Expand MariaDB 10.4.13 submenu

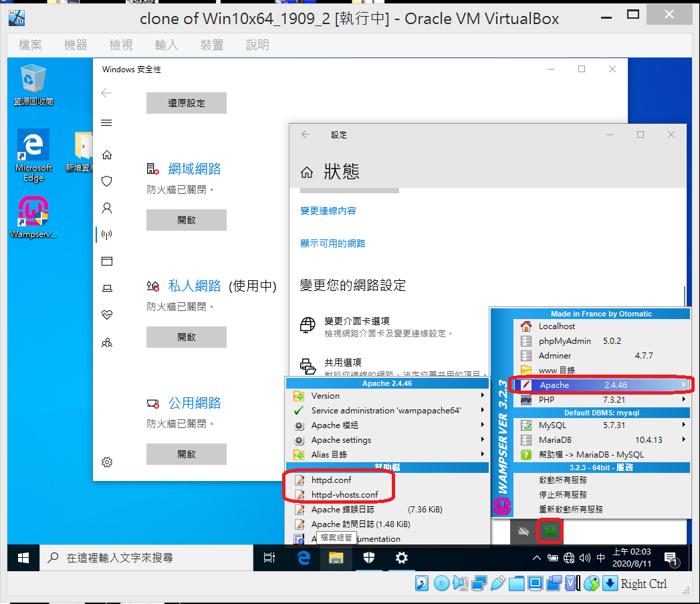pyautogui.click(x=601, y=439)
